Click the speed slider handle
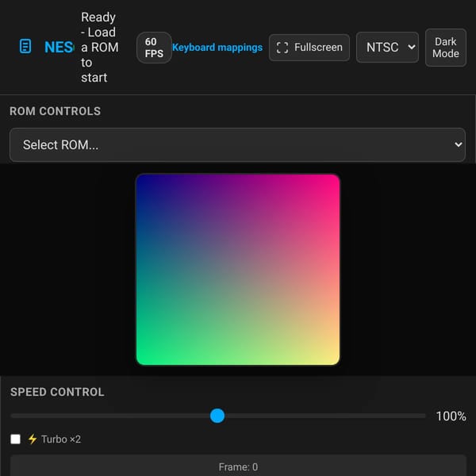 pos(217,416)
